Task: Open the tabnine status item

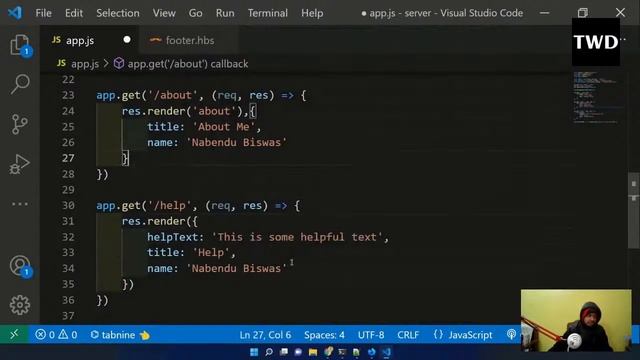Action: 120,335
